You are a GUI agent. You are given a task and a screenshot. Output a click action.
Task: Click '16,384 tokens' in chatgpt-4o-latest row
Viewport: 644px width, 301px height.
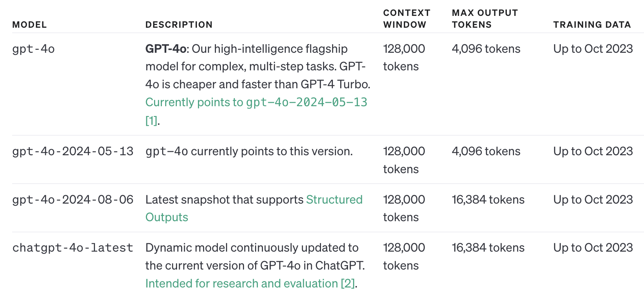[488, 248]
